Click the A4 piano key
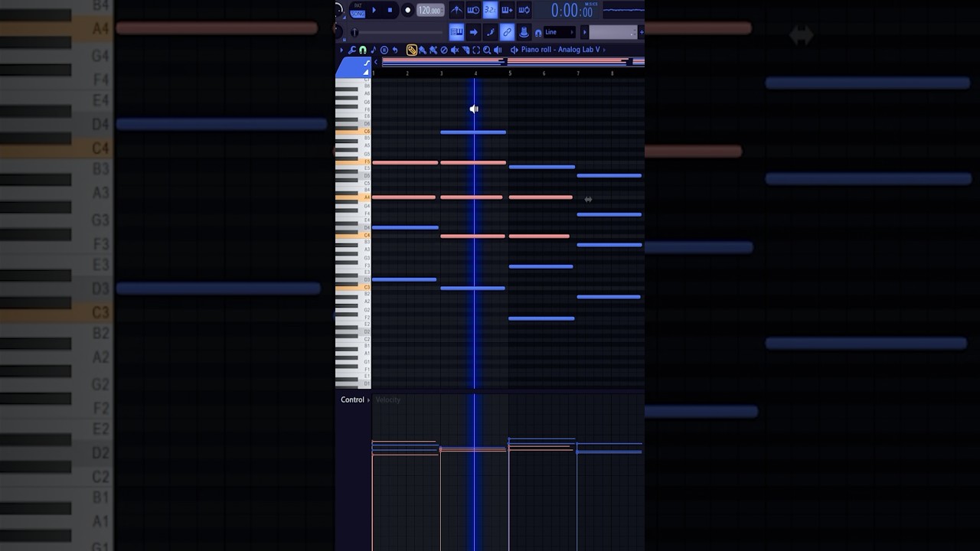Image resolution: width=980 pixels, height=551 pixels. [353, 197]
